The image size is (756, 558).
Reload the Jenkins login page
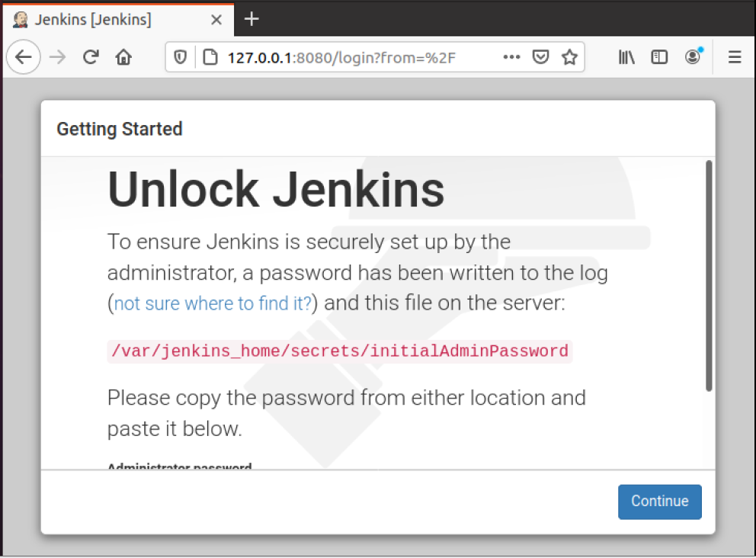tap(91, 57)
